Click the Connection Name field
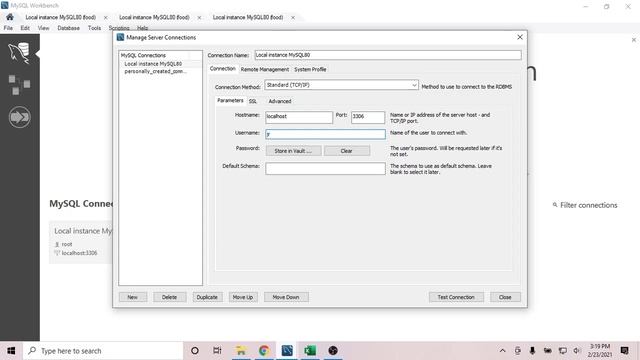Viewport: 640px width, 360px height. click(x=388, y=55)
